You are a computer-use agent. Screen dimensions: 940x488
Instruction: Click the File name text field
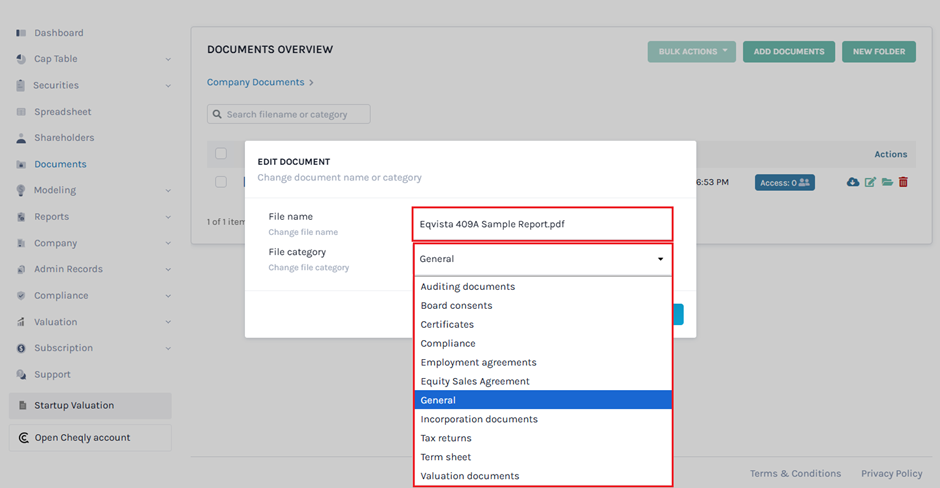pyautogui.click(x=542, y=224)
